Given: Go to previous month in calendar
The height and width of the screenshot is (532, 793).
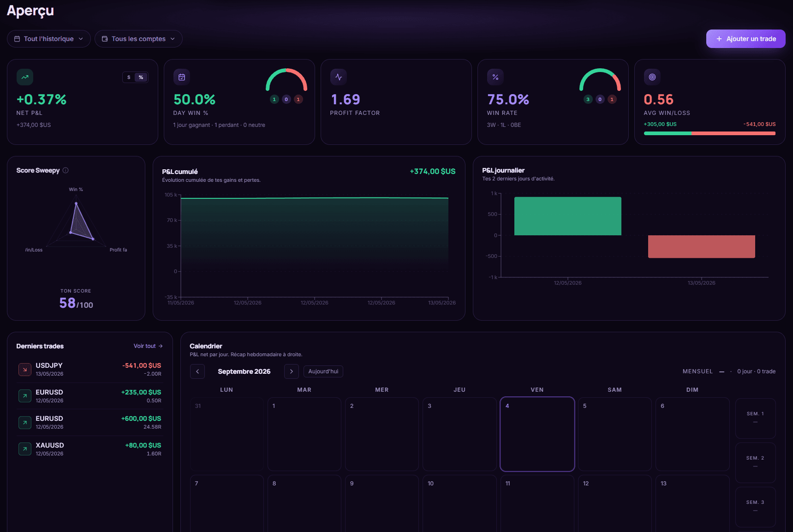Looking at the screenshot, I should pyautogui.click(x=197, y=371).
